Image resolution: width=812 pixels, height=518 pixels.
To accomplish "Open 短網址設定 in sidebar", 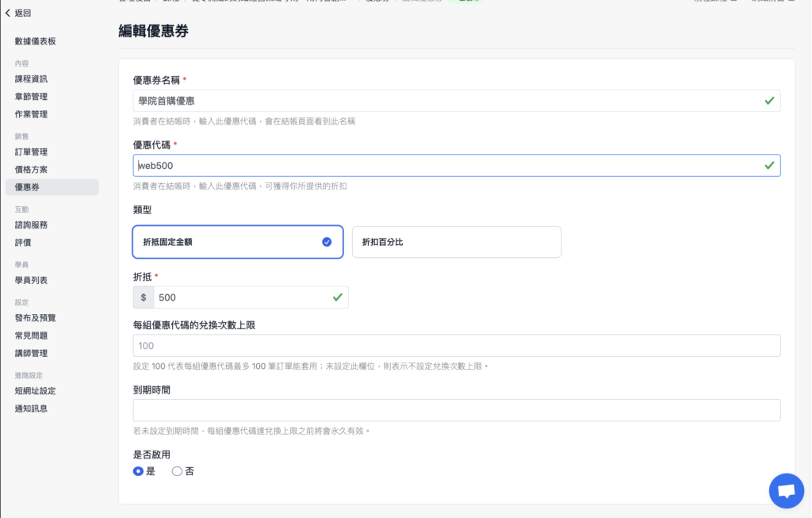I will coord(35,392).
